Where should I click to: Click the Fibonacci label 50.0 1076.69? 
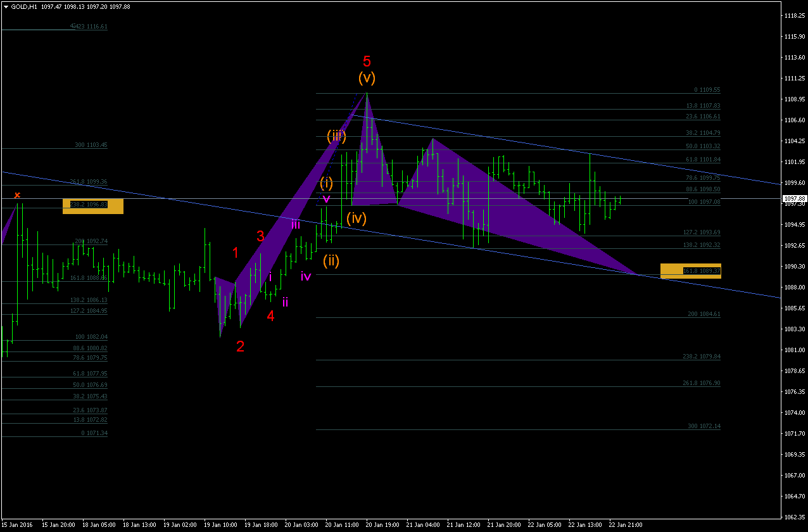click(x=90, y=385)
